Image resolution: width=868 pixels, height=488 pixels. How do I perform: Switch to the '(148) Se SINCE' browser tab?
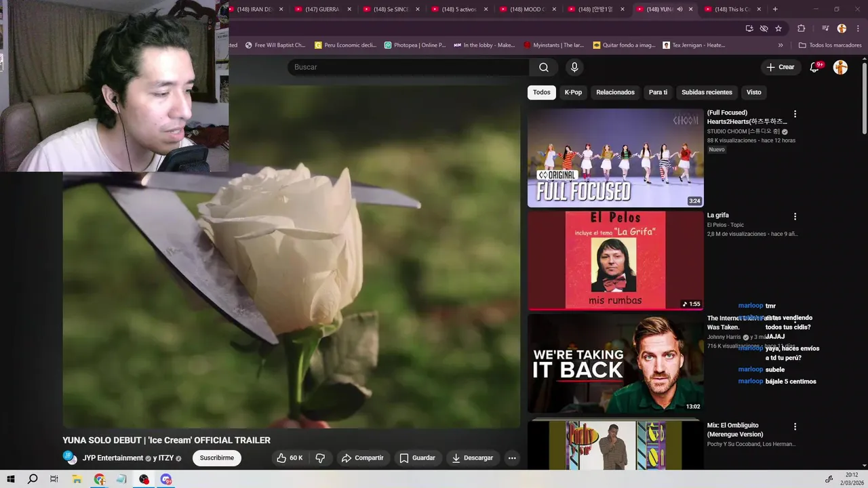click(x=390, y=9)
